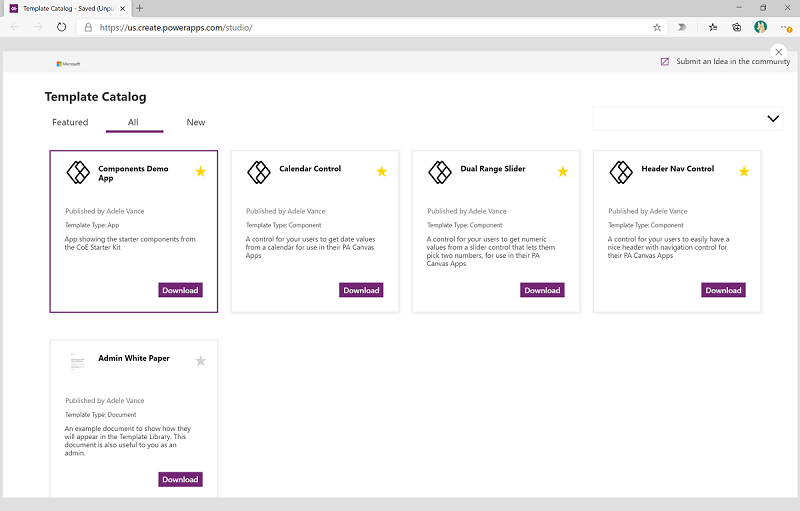Click the extension arrow icon beside address bar
The height and width of the screenshot is (511, 800).
[682, 28]
